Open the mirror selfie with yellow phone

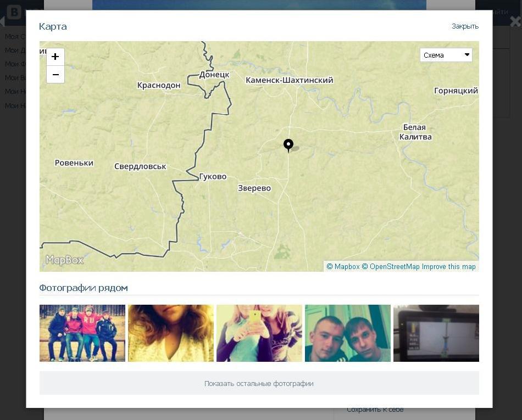coord(259,333)
